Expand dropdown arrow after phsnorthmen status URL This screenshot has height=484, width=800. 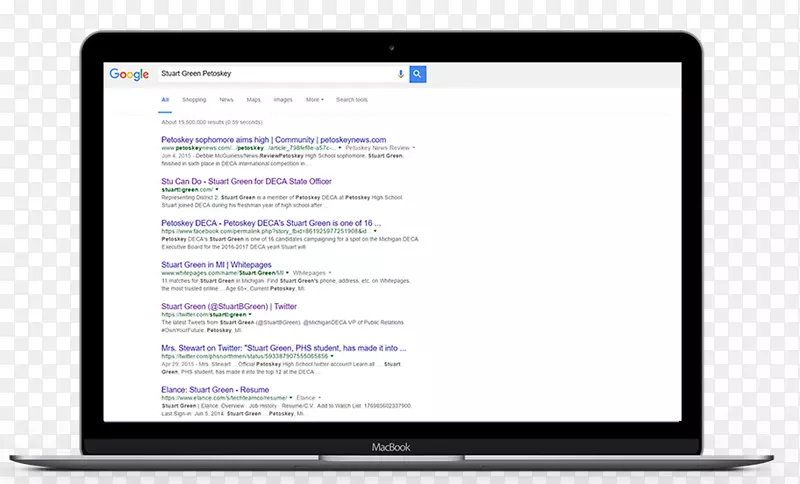click(x=332, y=356)
